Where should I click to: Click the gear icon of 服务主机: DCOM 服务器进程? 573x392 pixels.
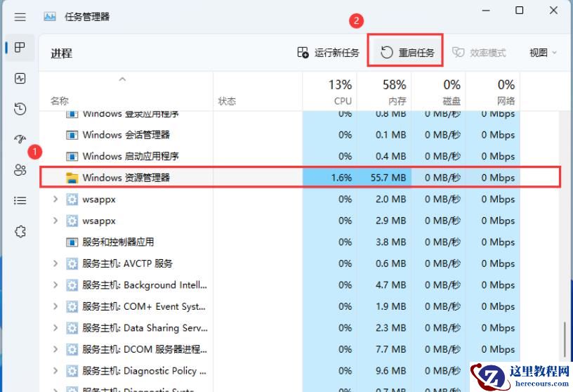pos(72,350)
